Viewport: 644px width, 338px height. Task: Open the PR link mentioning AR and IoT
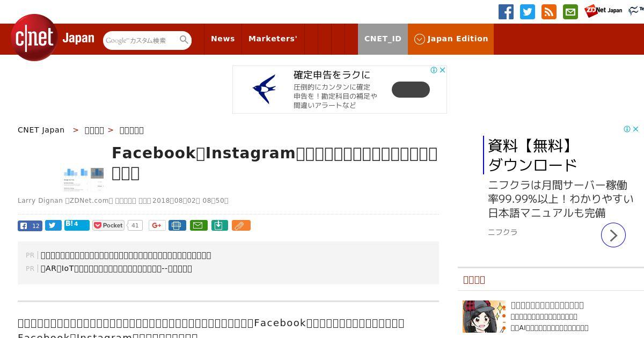click(x=116, y=269)
